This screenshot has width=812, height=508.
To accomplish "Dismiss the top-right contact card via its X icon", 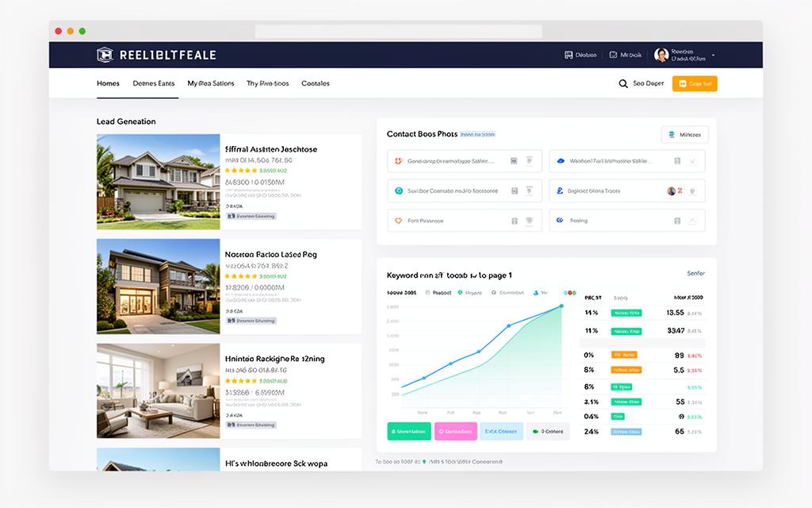I will coord(691,160).
